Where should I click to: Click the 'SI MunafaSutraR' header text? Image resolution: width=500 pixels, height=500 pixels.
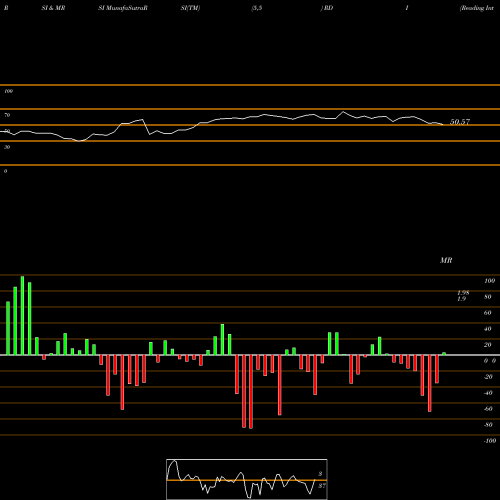[123, 8]
